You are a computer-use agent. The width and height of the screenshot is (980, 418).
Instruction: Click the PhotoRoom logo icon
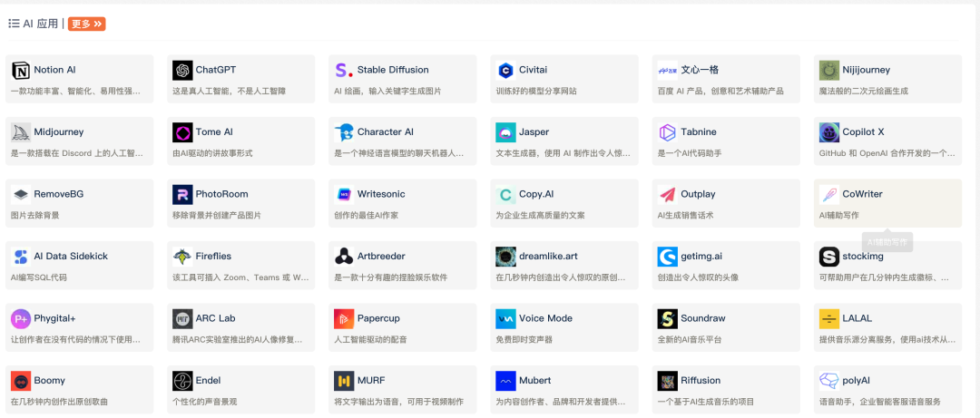pos(182,194)
